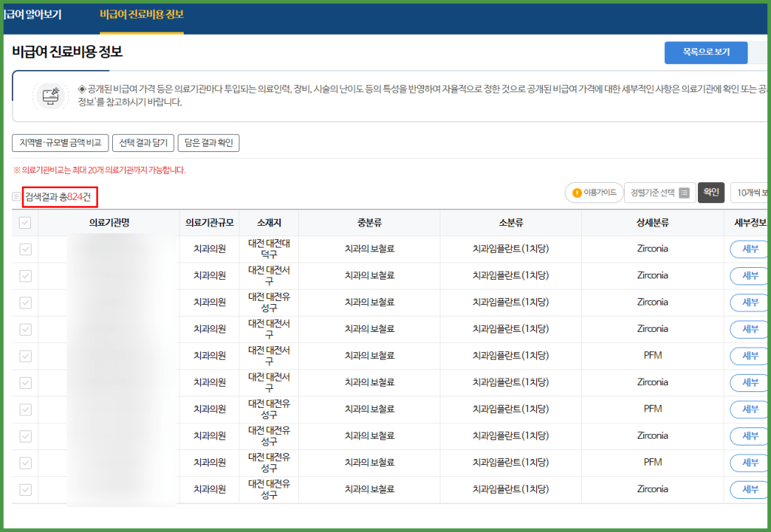Click the 목록으로 보기 button
This screenshot has width=771, height=532.
[705, 52]
